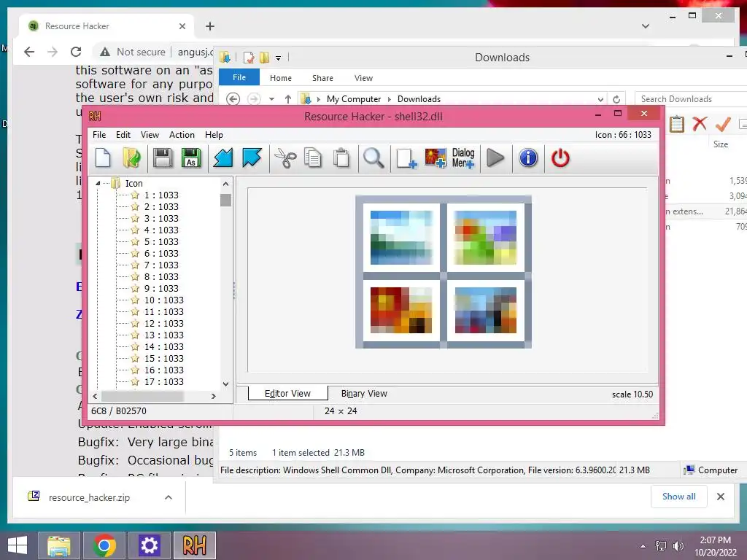This screenshot has height=560, width=747.
Task: Click the Compile script play icon
Action: click(x=495, y=158)
